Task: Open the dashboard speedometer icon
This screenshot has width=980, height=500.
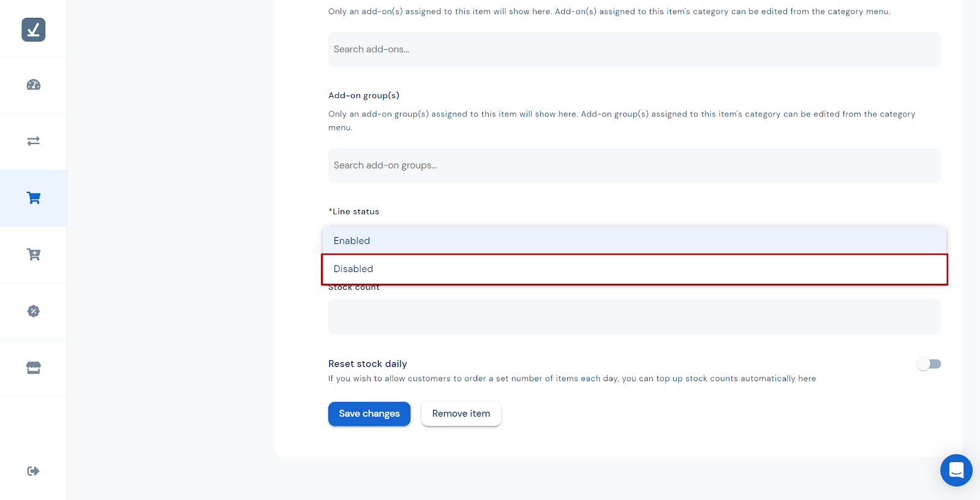Action: [x=34, y=85]
